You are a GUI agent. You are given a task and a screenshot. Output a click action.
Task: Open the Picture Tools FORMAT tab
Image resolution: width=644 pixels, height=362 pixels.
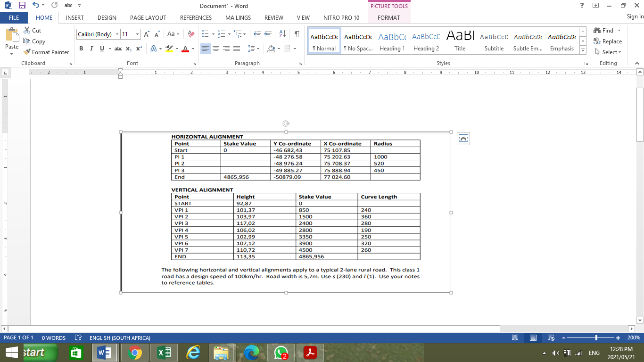point(389,17)
